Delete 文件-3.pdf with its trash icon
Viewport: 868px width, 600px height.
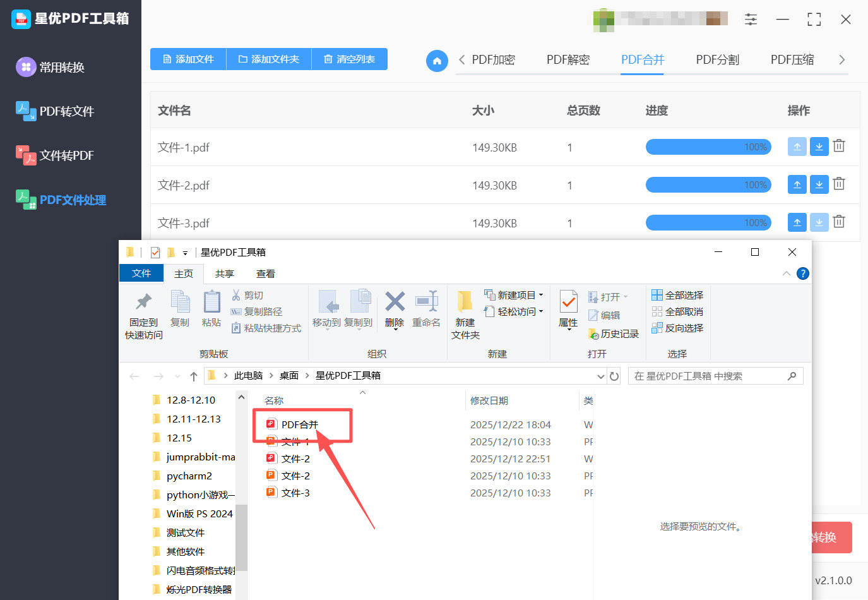click(838, 222)
